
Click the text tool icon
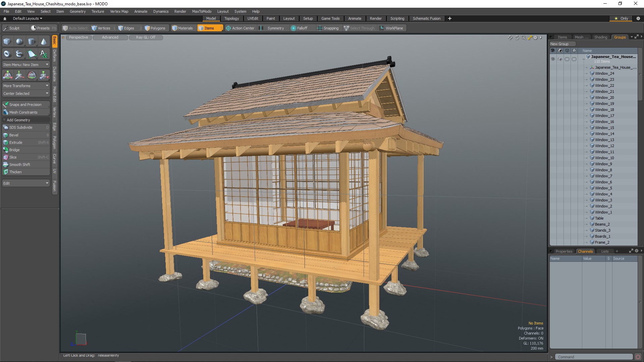44,54
